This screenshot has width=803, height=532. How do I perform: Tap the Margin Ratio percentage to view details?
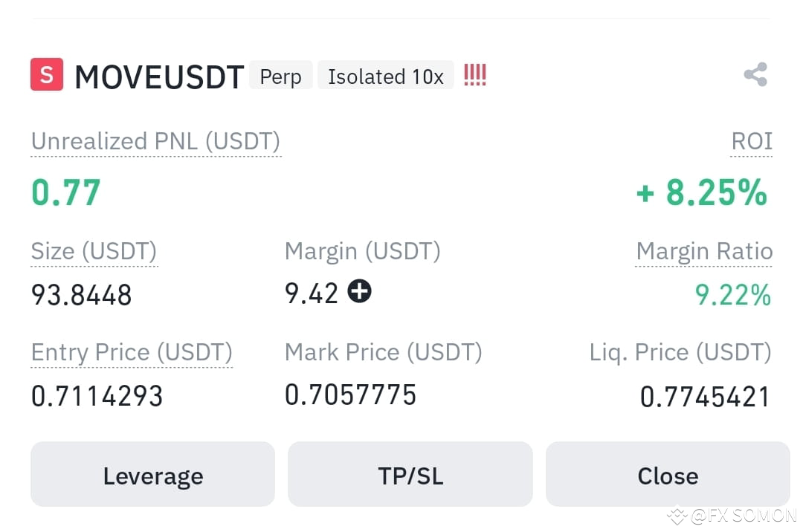[x=734, y=295]
